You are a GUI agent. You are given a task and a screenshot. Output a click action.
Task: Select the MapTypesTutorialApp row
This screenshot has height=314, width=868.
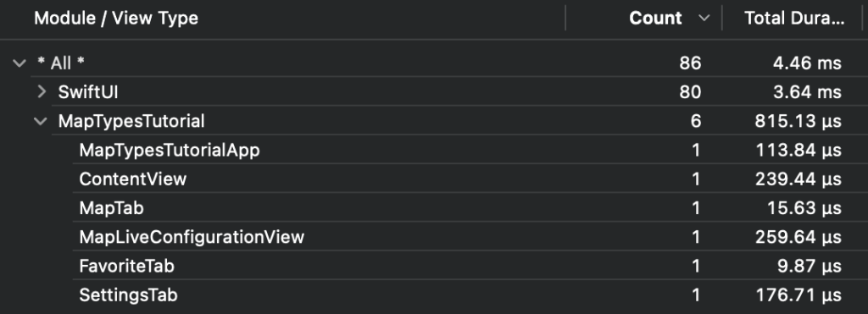(434, 150)
